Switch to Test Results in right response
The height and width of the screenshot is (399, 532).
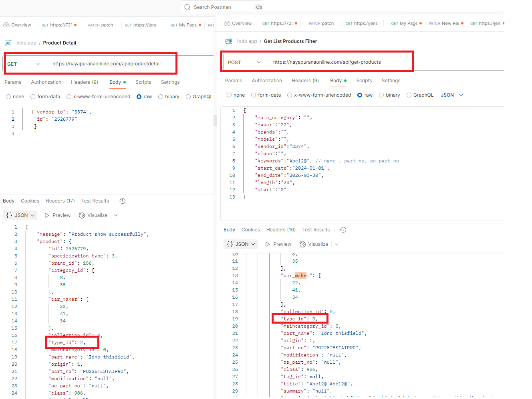[x=316, y=230]
